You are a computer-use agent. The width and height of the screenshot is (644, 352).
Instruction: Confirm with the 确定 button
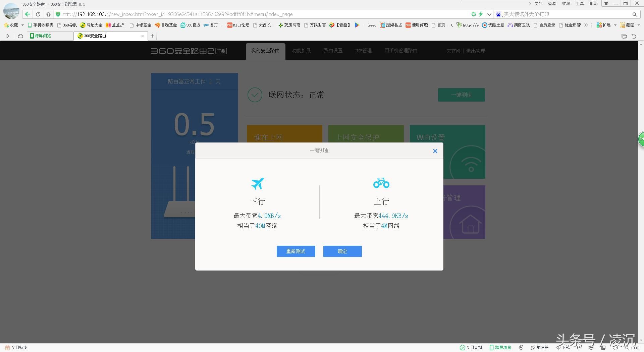click(x=342, y=251)
